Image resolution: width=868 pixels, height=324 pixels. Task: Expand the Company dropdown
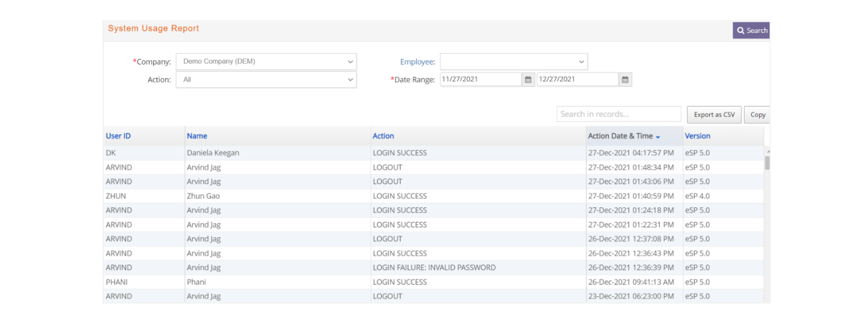267,62
